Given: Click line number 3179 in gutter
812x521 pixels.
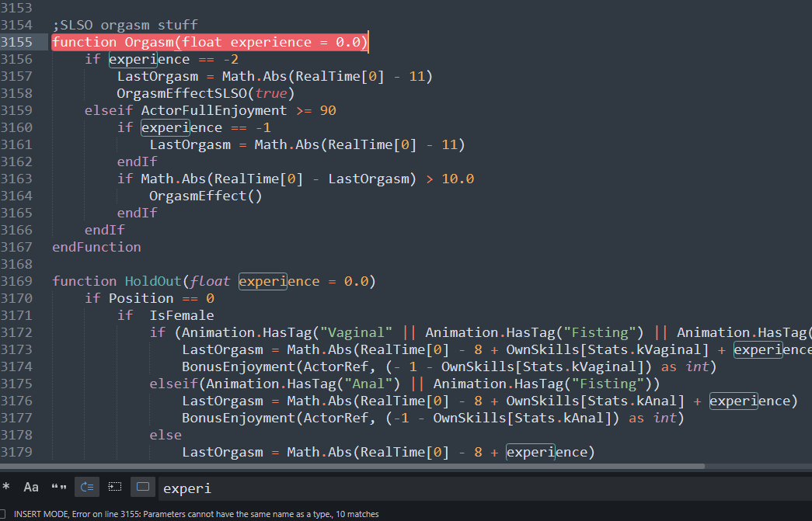Looking at the screenshot, I should click(x=16, y=452).
